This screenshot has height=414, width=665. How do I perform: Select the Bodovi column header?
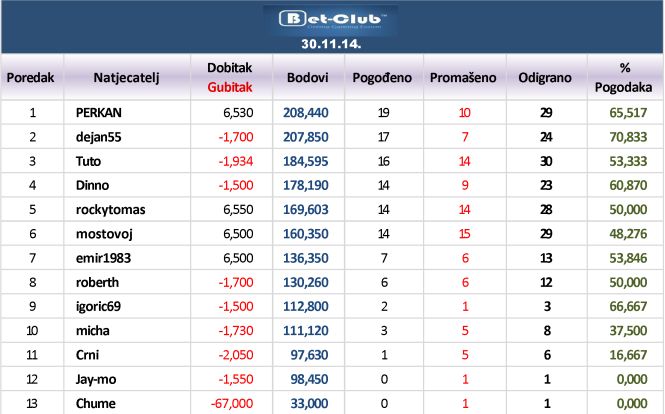coord(307,78)
